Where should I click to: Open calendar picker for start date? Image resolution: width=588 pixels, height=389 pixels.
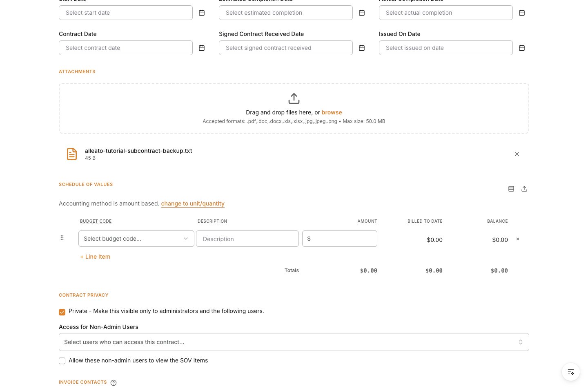pos(202,13)
